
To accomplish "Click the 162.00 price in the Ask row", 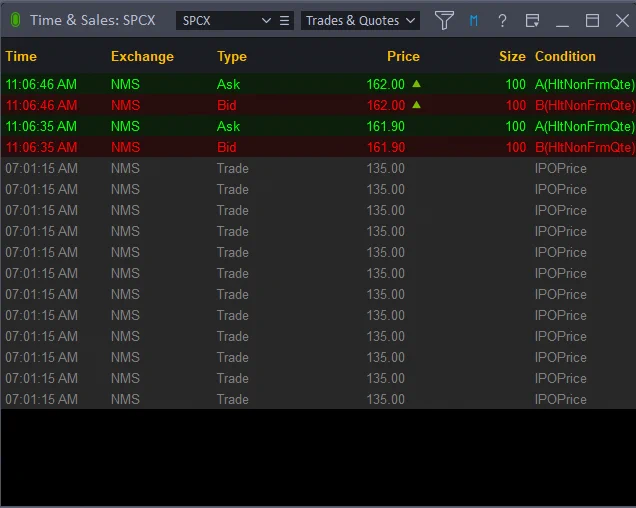I will [385, 84].
